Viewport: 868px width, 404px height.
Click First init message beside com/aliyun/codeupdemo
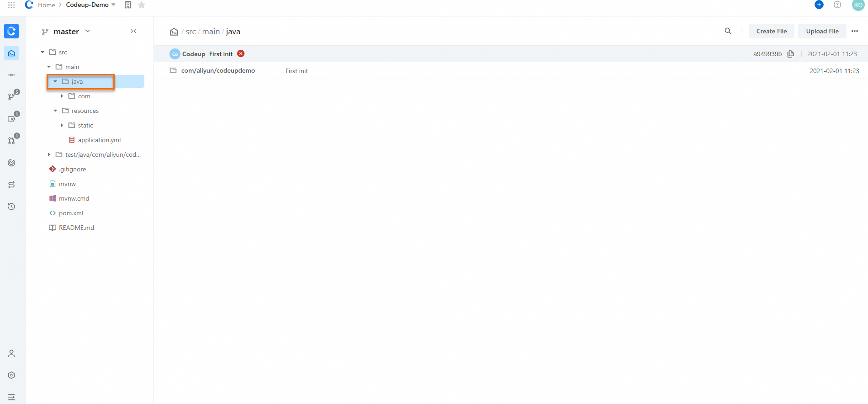[296, 71]
